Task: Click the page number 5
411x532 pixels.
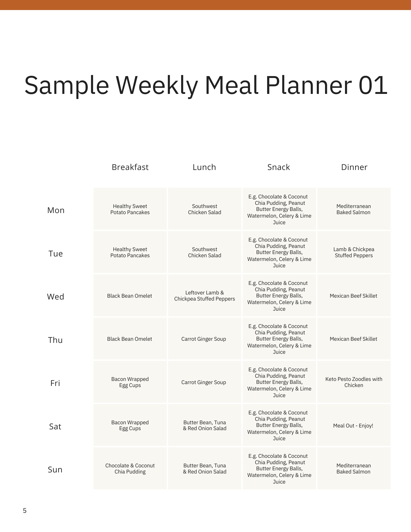Action: [x=25, y=510]
